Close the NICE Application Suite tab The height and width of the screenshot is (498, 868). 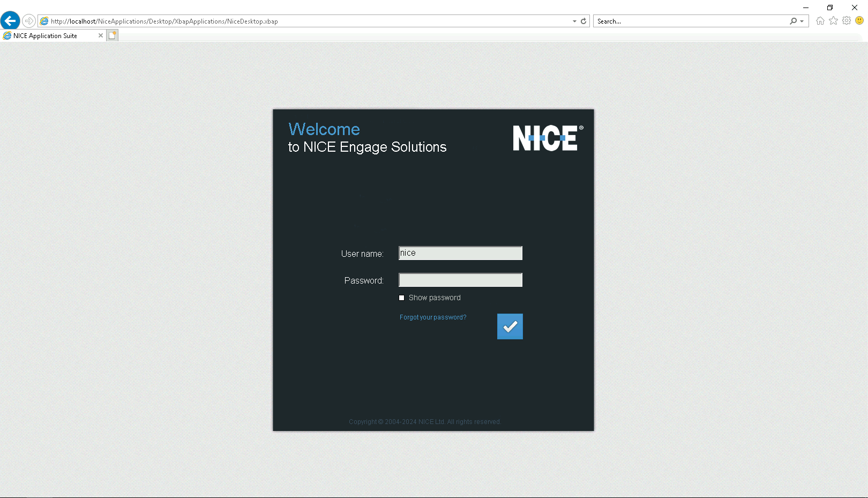coord(100,35)
